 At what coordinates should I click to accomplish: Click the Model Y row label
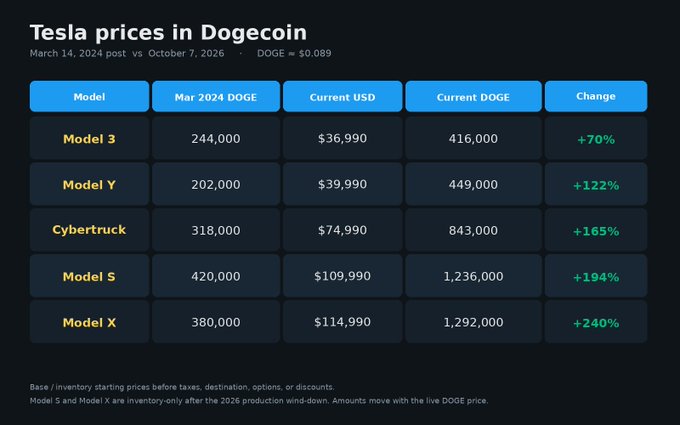click(89, 184)
